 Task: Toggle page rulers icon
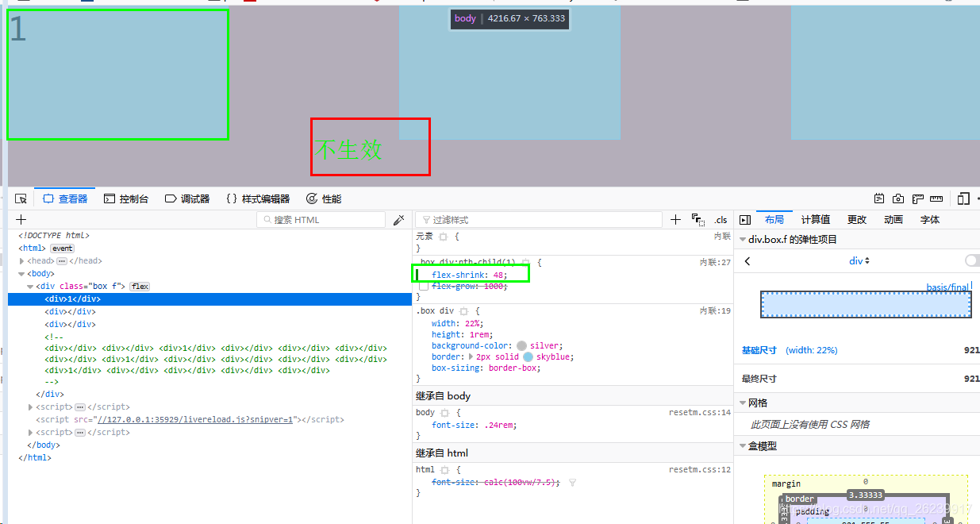coord(918,199)
